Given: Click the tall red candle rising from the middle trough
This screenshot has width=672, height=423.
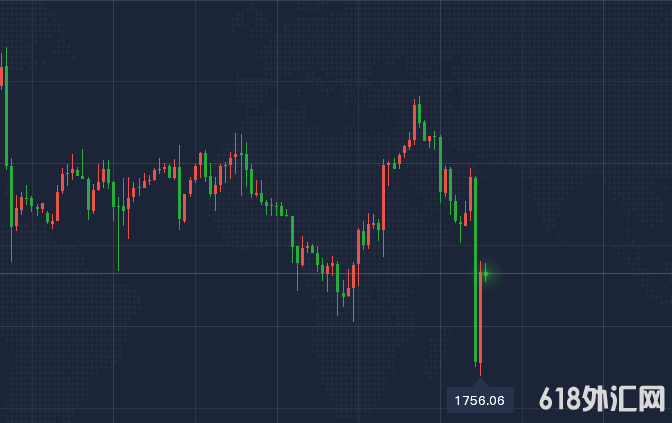Looking at the screenshot, I should [359, 246].
